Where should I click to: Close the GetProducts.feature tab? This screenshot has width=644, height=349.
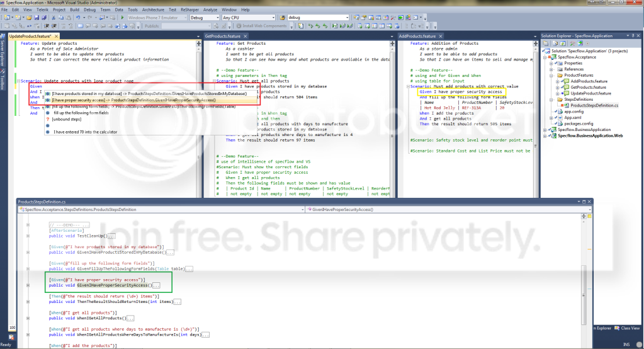click(245, 36)
